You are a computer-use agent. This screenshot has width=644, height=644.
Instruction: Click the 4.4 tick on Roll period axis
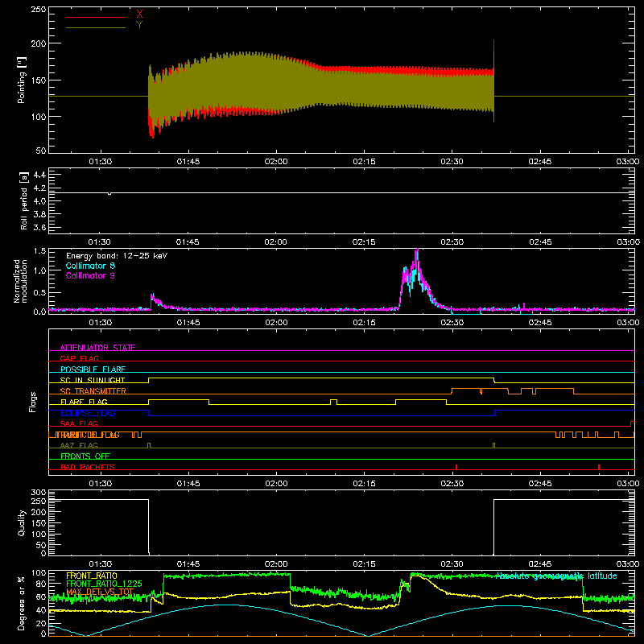tap(39, 175)
